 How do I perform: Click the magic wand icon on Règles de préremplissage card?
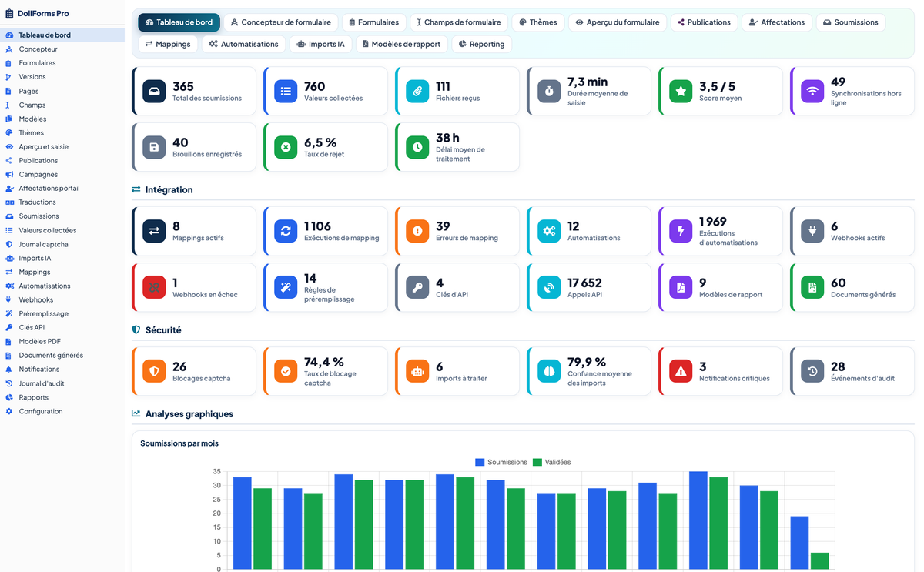(286, 287)
